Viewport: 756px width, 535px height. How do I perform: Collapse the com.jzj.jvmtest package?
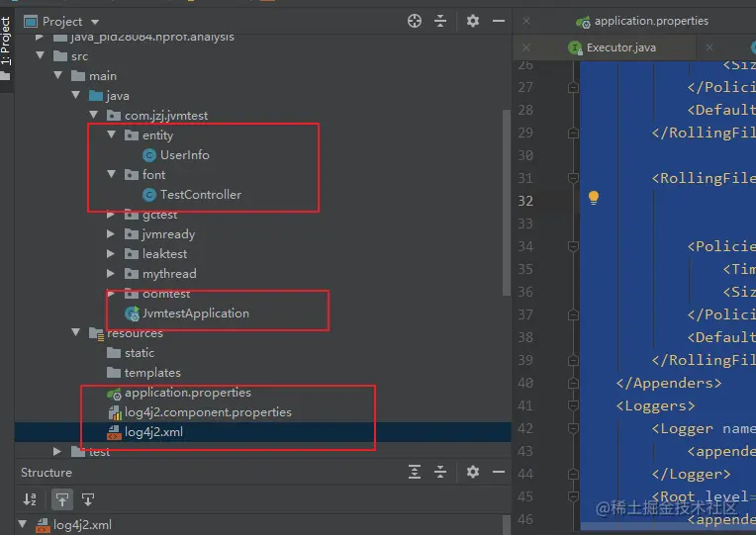pos(94,115)
